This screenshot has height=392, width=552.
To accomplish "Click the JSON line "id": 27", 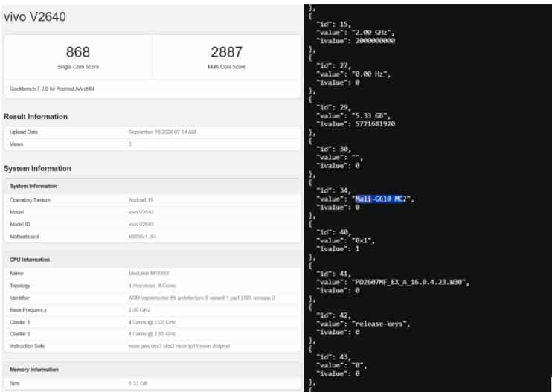I will (333, 65).
